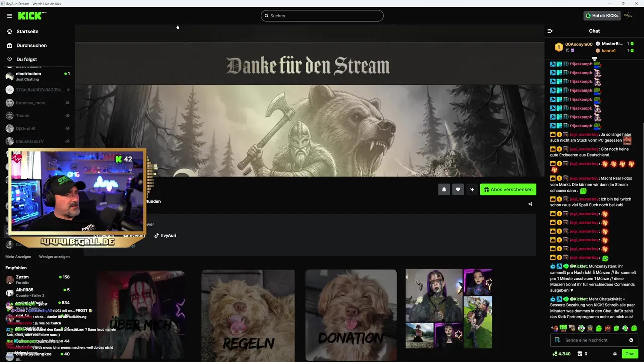
Task: Click the beer mug identity badge icon
Action: click(557, 340)
